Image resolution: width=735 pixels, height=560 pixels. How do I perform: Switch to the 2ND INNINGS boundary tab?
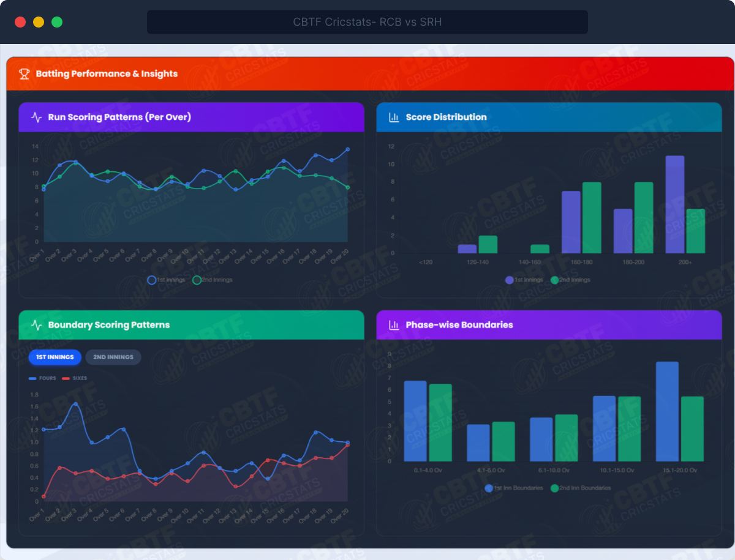[x=113, y=357]
